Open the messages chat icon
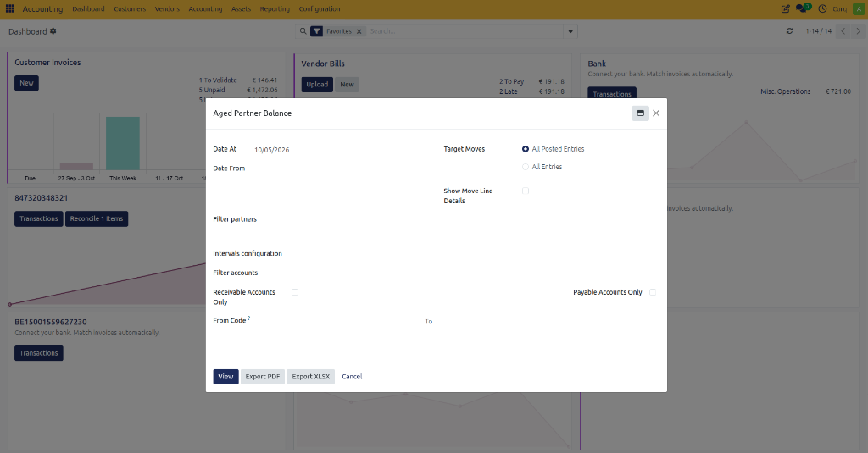868x453 pixels. [x=802, y=8]
